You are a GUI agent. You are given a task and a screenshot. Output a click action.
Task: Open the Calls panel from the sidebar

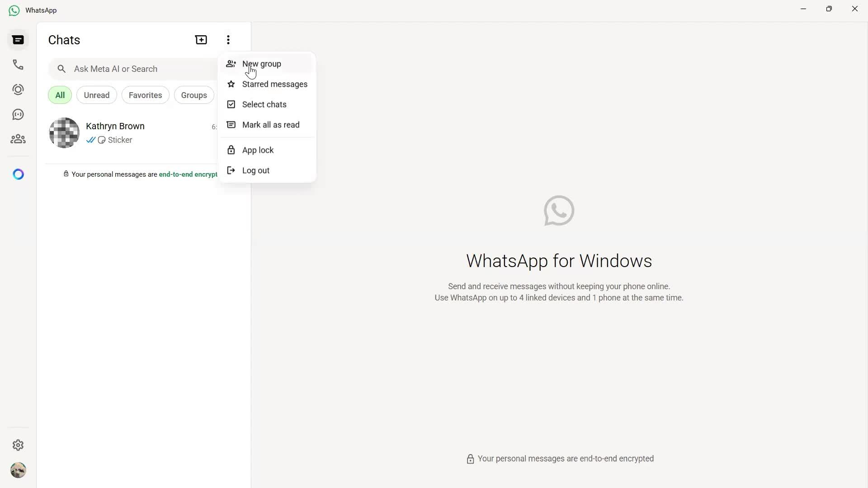pyautogui.click(x=18, y=64)
